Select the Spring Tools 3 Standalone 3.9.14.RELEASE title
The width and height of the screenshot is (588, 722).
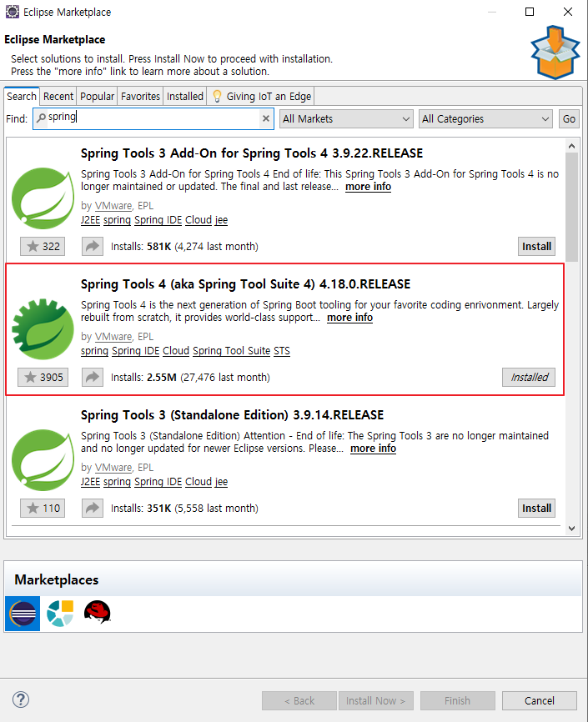pyautogui.click(x=232, y=415)
